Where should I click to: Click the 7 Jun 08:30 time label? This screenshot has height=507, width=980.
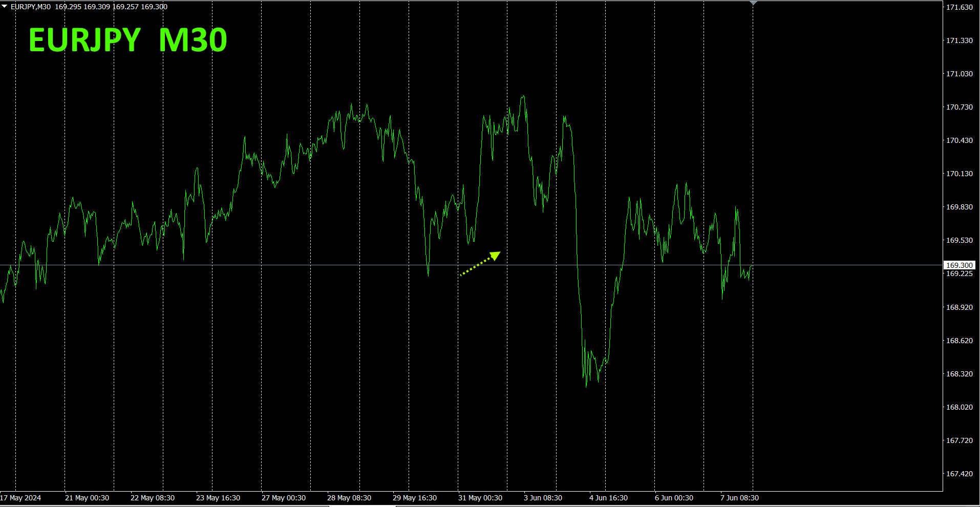pos(739,498)
